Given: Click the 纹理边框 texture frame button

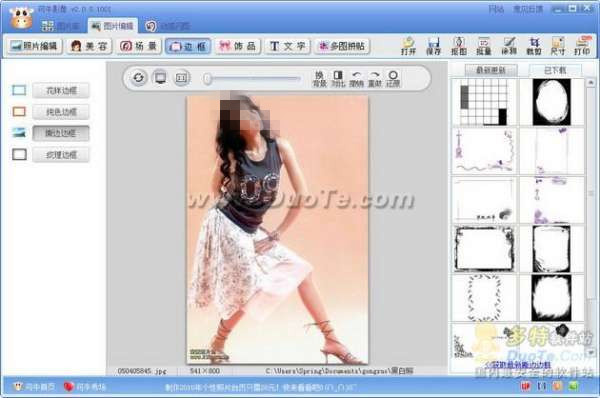Looking at the screenshot, I should point(61,155).
